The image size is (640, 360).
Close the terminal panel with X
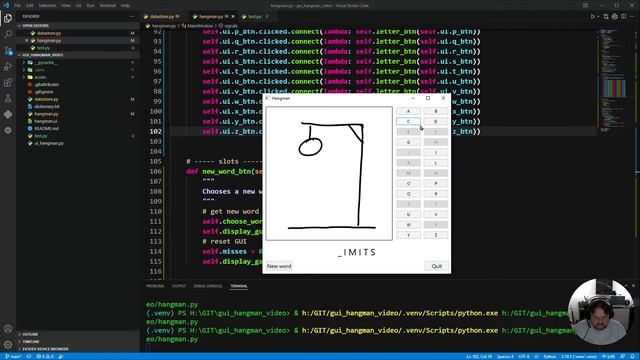[633, 286]
